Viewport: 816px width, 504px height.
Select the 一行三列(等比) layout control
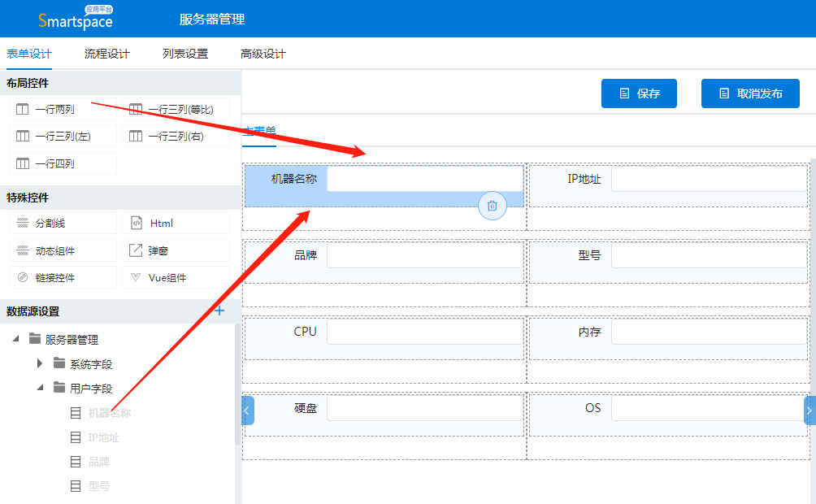(x=176, y=110)
